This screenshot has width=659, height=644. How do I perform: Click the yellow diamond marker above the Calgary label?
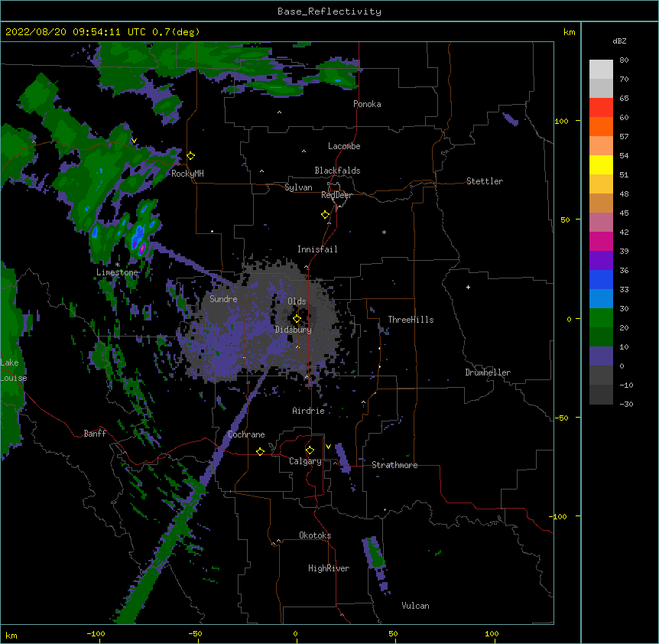(x=310, y=450)
